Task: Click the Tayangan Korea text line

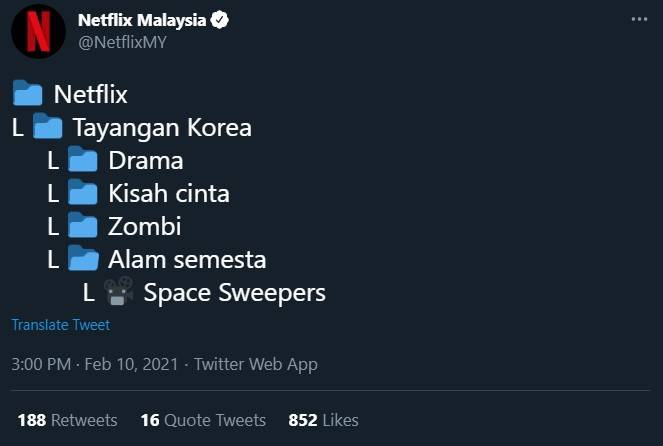Action: [x=162, y=128]
